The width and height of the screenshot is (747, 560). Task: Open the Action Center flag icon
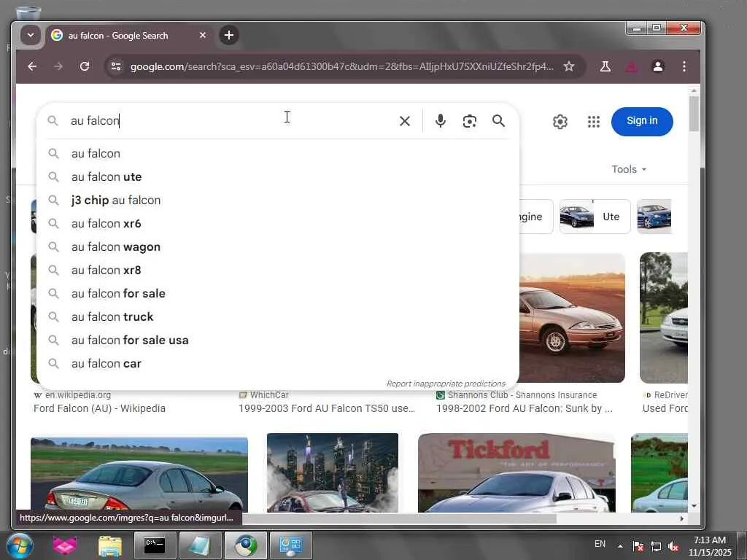[638, 547]
